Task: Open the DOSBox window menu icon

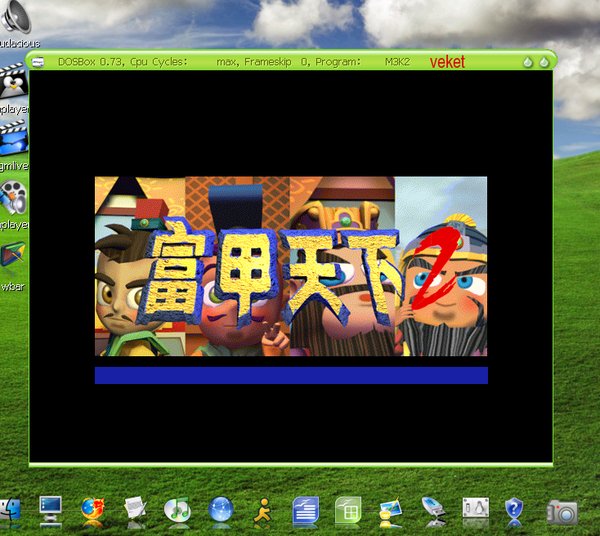Action: [x=38, y=62]
